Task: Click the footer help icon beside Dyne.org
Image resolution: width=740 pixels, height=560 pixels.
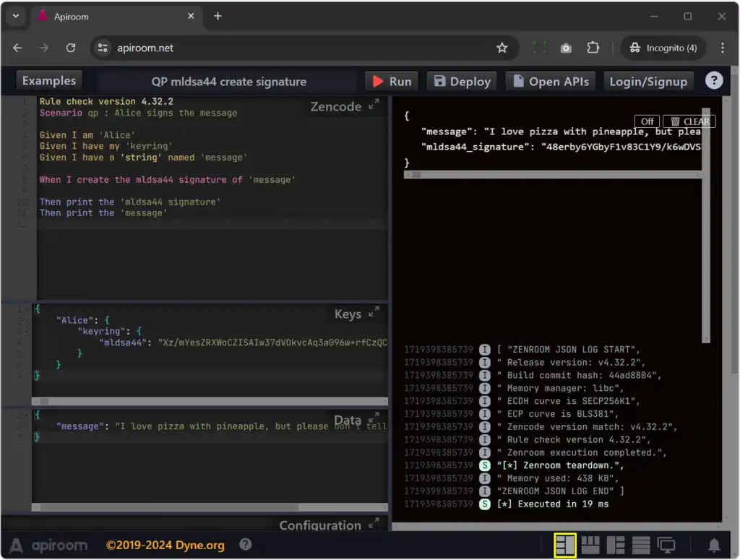Action: (x=246, y=544)
